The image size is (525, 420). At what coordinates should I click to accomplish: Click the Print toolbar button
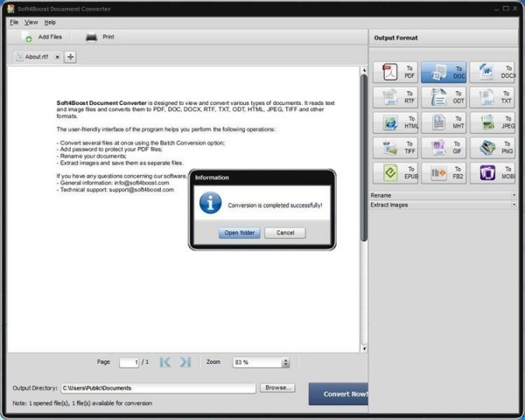tap(101, 38)
